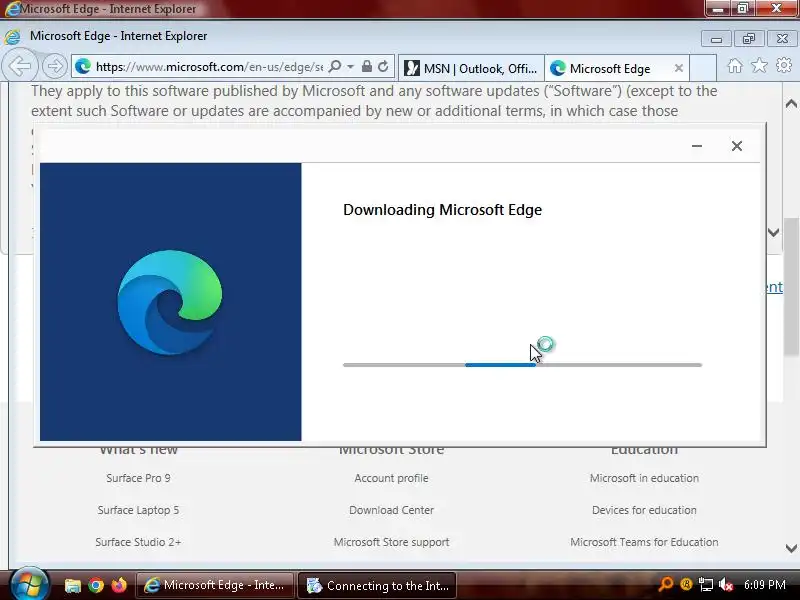800x600 pixels.
Task: Click the Edge download progress bar
Action: click(522, 365)
